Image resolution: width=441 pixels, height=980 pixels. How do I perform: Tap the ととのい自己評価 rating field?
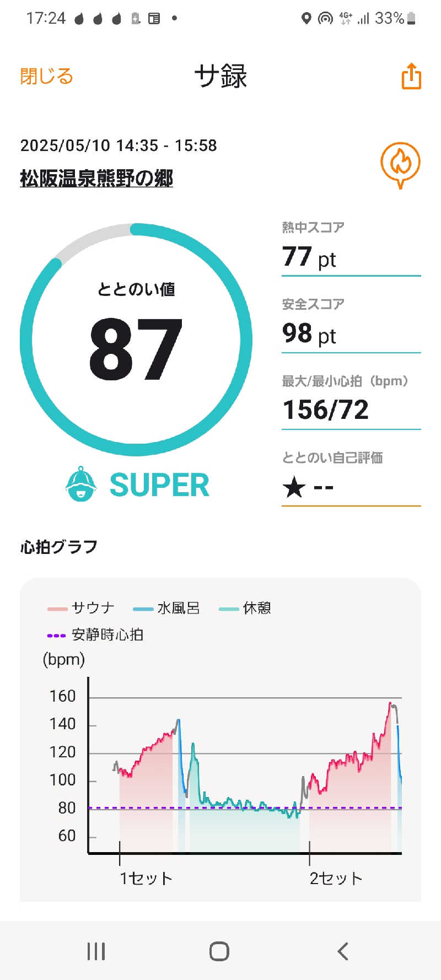pyautogui.click(x=351, y=477)
